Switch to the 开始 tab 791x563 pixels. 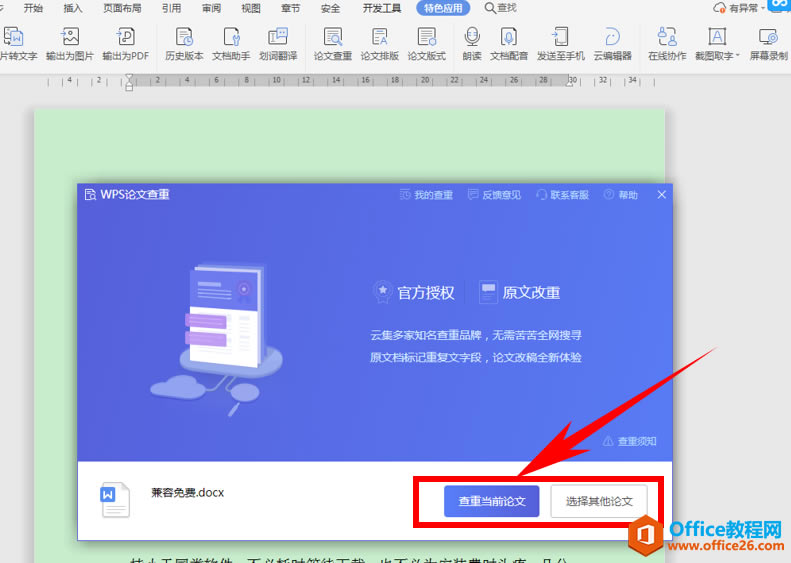tap(33, 8)
